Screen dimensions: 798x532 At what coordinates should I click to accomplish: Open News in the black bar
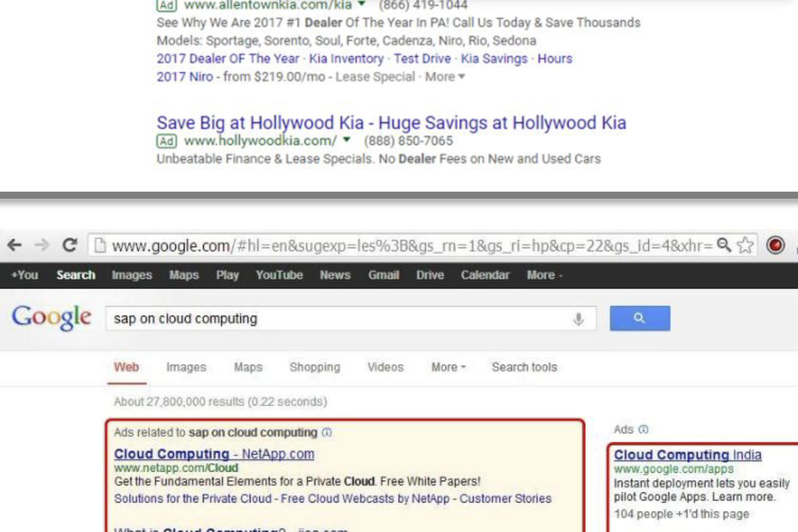335,275
